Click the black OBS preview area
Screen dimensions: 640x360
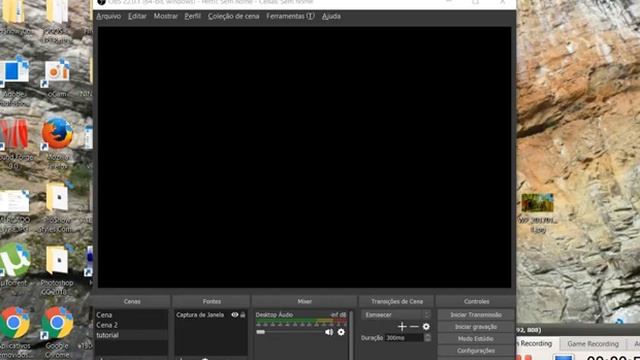point(304,157)
